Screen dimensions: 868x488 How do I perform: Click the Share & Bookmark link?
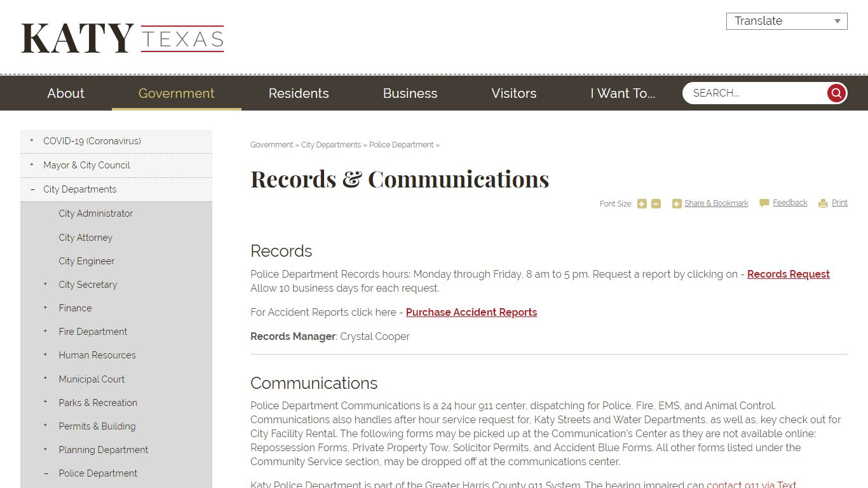tap(716, 203)
